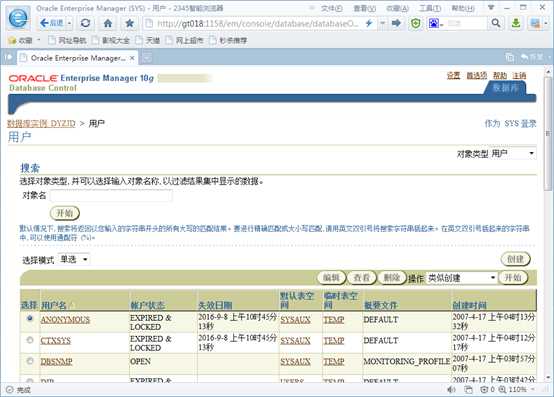Image resolution: width=554 pixels, height=397 pixels.
Task: Go to the browser home page icon
Action: click(108, 24)
